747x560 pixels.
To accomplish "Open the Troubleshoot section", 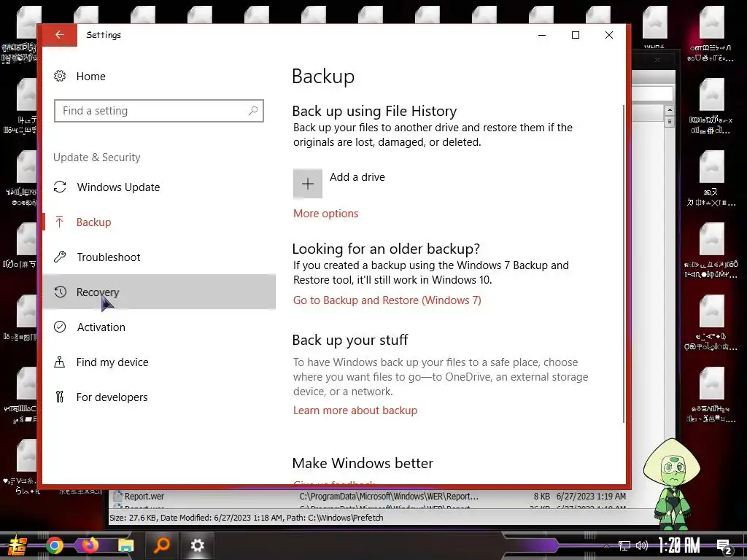I will 158,257.
